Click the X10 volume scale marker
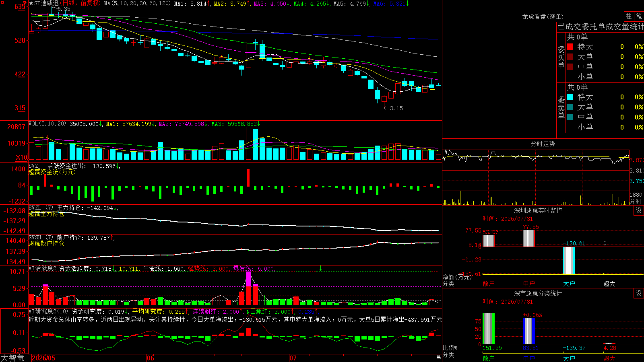Image resolution: width=644 pixels, height=362 pixels. [x=21, y=157]
